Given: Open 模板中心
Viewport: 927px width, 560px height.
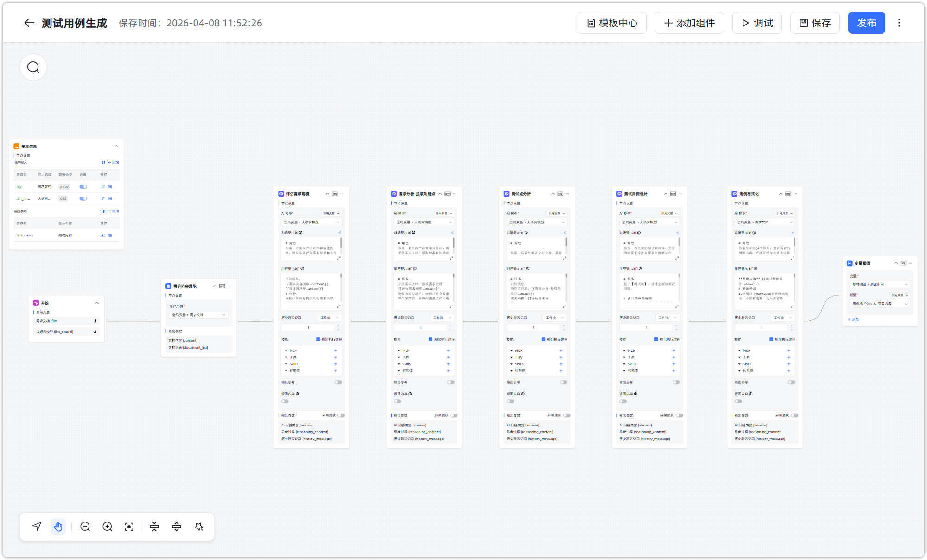Looking at the screenshot, I should (612, 23).
